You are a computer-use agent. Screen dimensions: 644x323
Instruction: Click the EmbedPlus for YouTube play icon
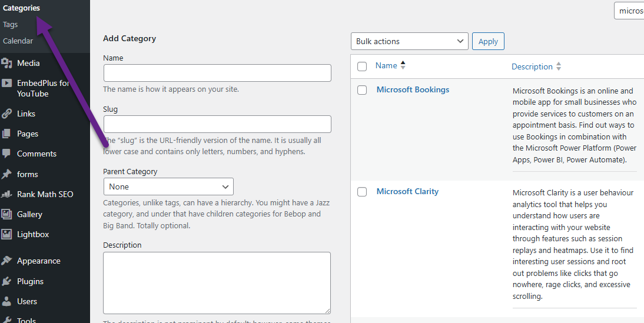tap(6, 84)
